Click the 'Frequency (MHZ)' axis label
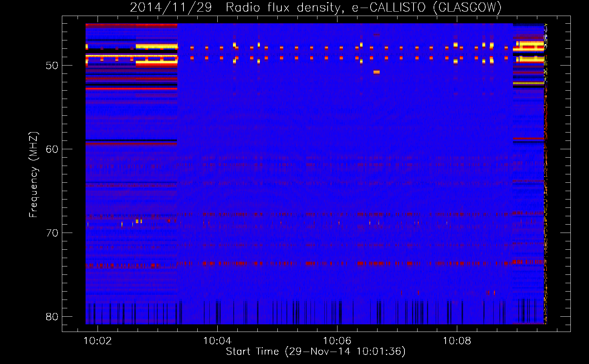This screenshot has height=364, width=589. pyautogui.click(x=33, y=175)
